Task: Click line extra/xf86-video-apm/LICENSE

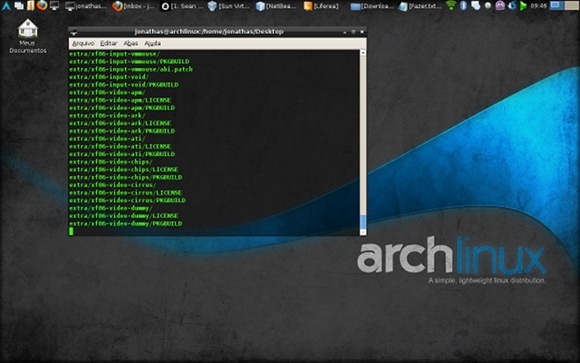Action: coord(120,100)
